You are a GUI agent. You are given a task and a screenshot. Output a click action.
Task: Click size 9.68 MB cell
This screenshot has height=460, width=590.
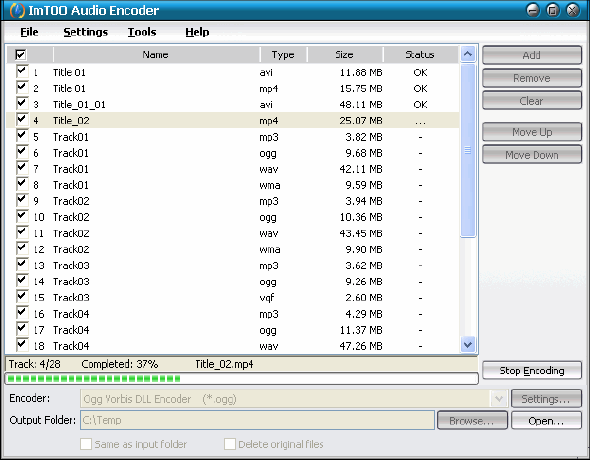click(x=364, y=153)
